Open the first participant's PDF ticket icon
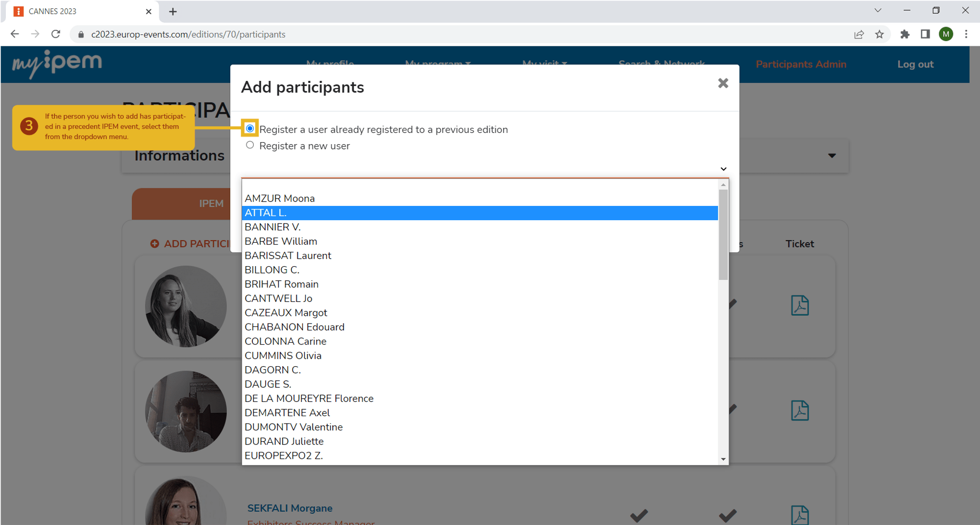This screenshot has width=980, height=525. click(800, 305)
